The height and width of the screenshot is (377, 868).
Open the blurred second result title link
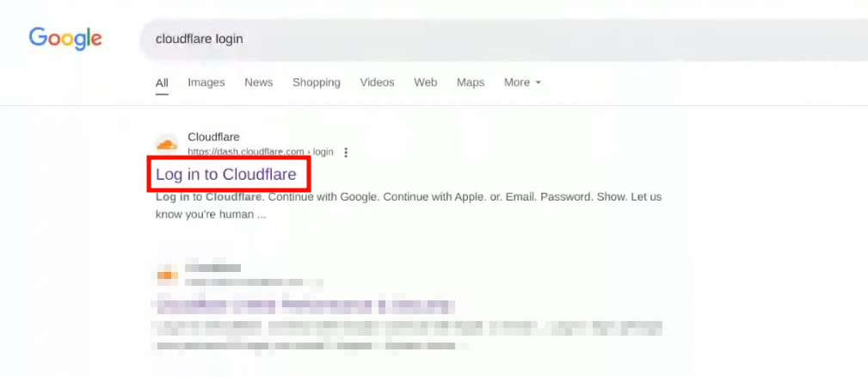(x=303, y=305)
